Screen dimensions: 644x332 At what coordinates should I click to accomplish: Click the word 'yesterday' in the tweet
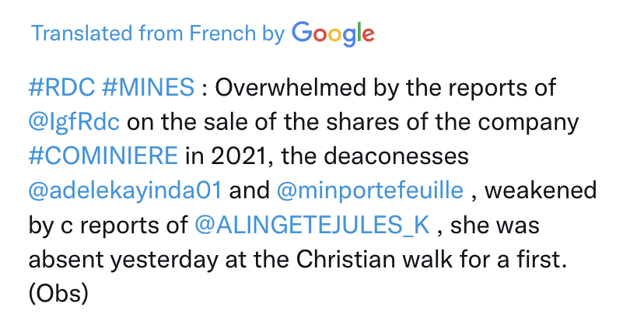coord(164,260)
